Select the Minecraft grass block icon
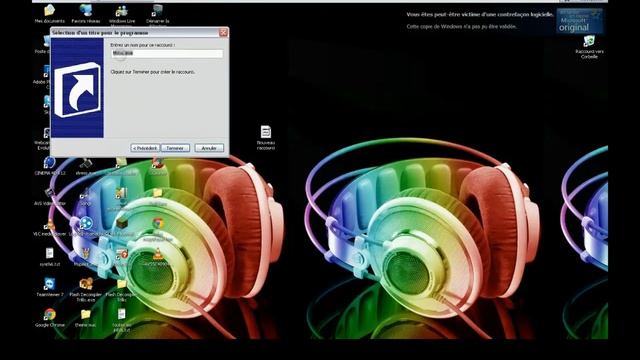The image size is (640, 360). pos(122,224)
